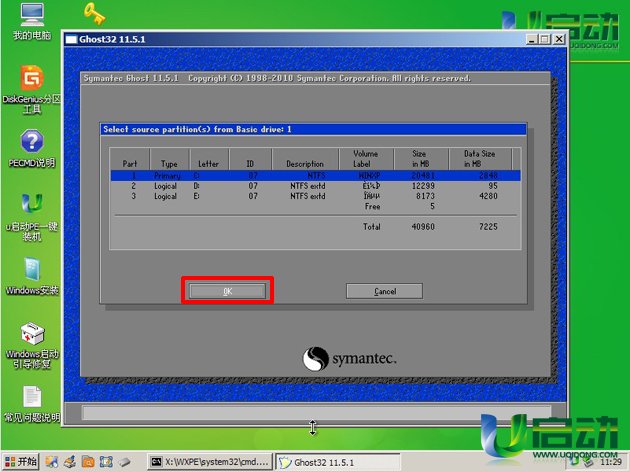This screenshot has height=472, width=630.
Task: Launch DiskGenius分区工具 from desktop
Action: click(32, 89)
